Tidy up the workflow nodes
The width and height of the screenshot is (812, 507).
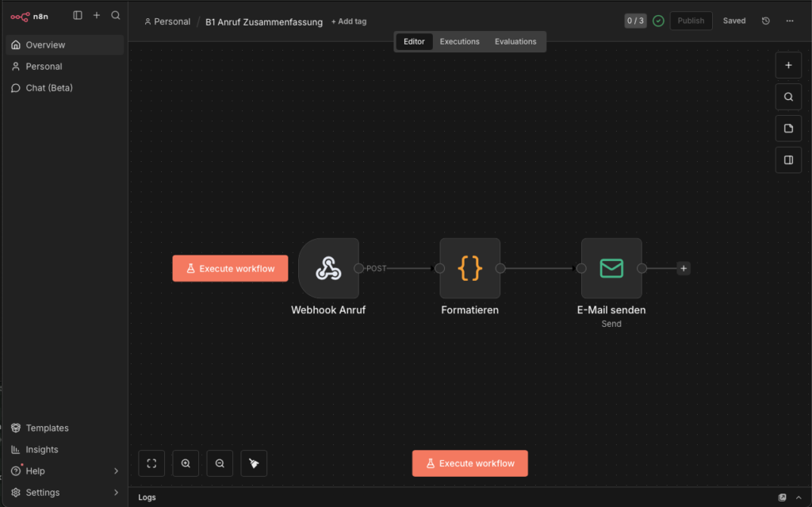[254, 463]
